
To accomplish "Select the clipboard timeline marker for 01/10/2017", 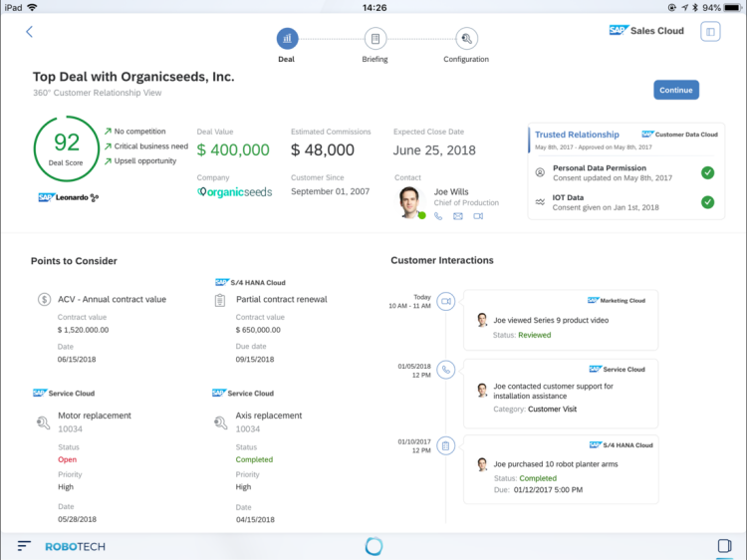I will pos(446,446).
